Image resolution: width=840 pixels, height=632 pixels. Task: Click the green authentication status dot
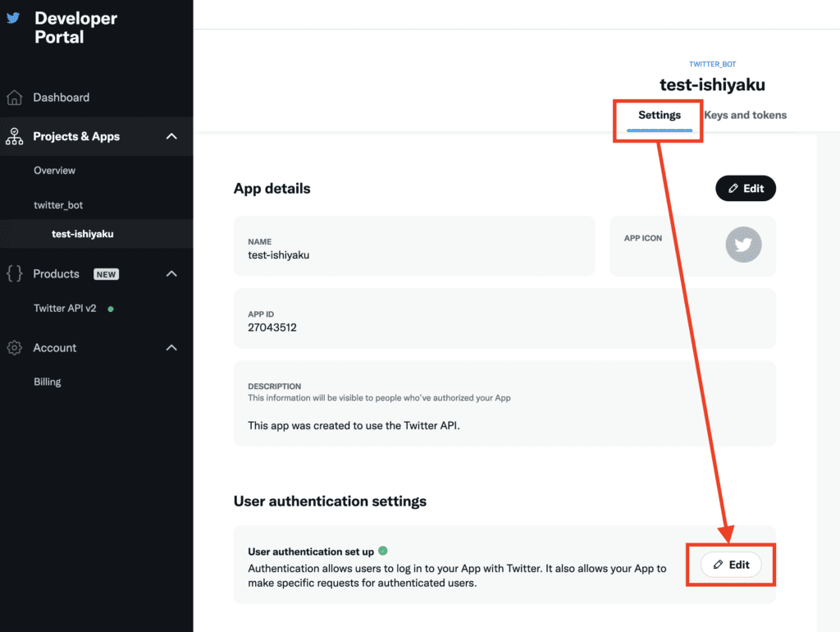click(x=383, y=552)
